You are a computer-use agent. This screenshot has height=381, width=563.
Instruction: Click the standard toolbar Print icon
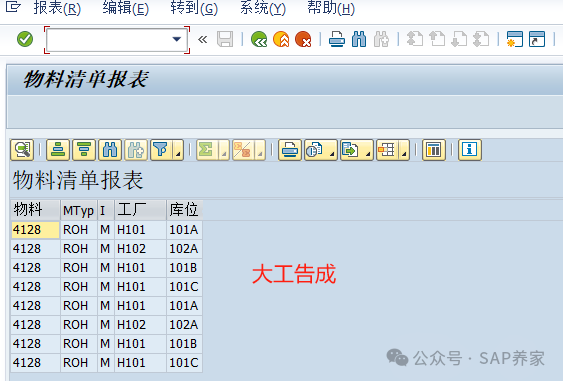point(337,39)
